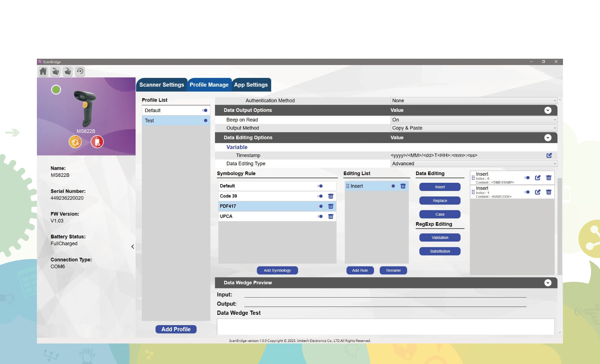Click the Replace data editing button
This screenshot has height=364, width=600.
pyautogui.click(x=440, y=201)
